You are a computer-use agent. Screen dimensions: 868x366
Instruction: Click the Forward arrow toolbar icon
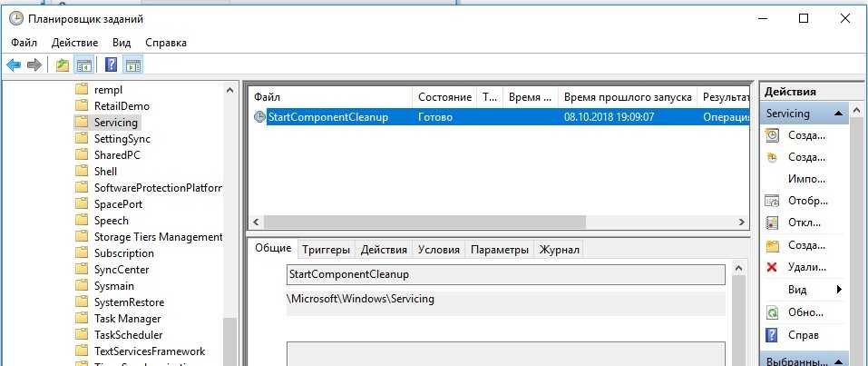point(34,65)
